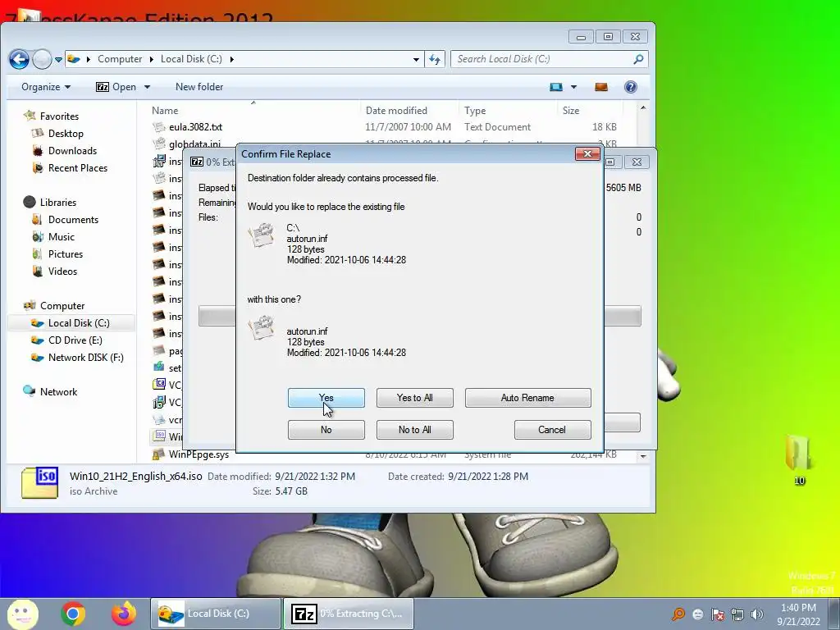Open Desktop in Favorites
Screen dimensions: 840x630
[66, 134]
